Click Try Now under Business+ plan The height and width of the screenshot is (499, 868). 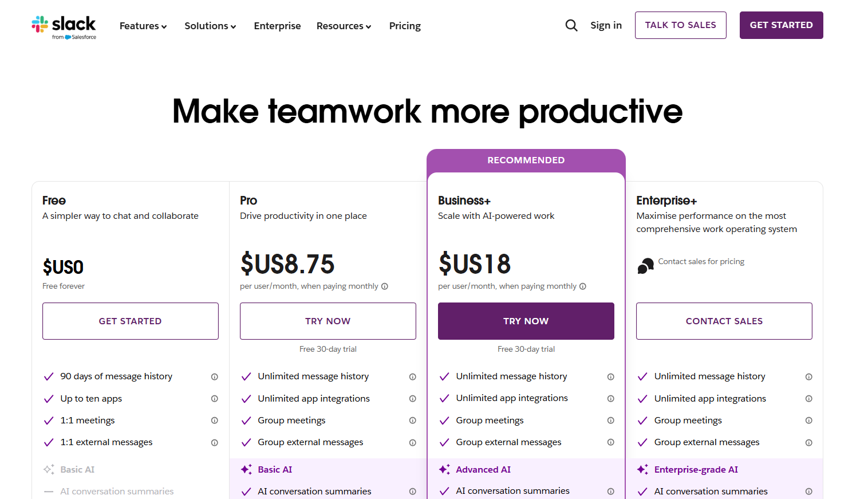click(526, 321)
